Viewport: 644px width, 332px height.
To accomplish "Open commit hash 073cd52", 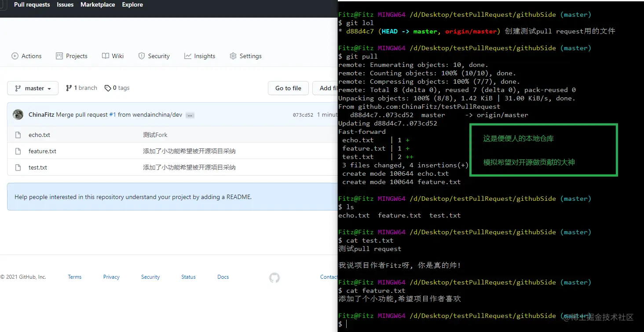I will point(303,115).
